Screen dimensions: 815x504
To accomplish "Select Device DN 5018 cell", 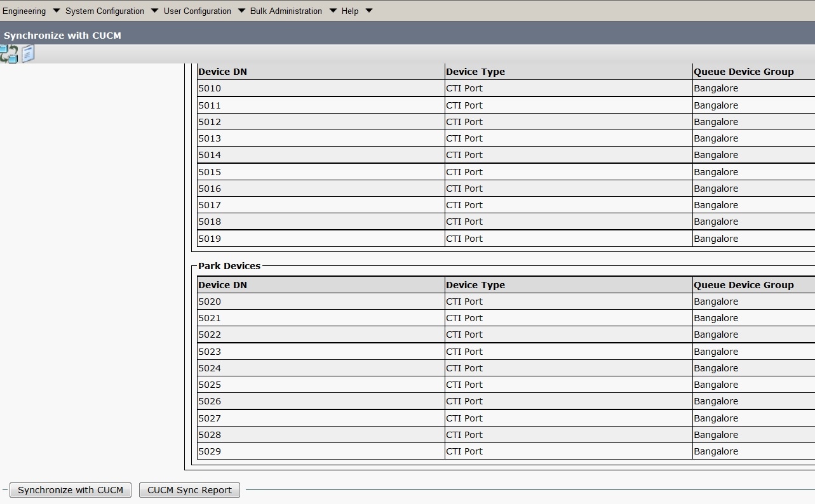I will pos(321,222).
